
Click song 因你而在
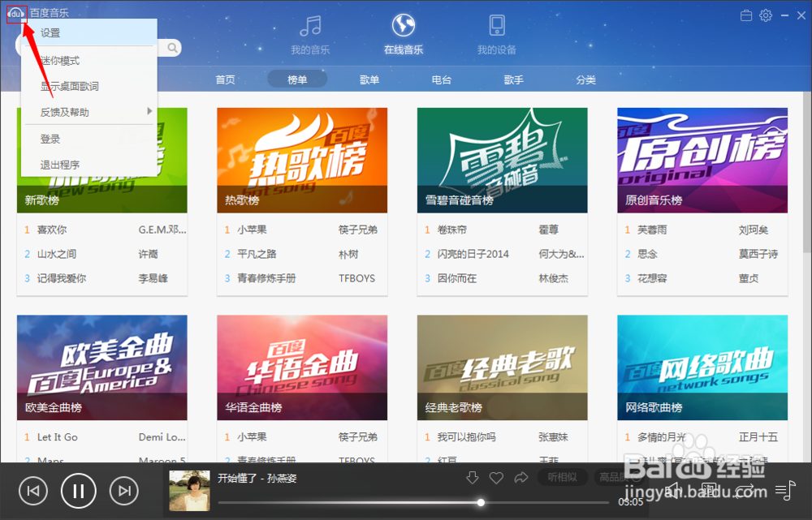tap(456, 278)
